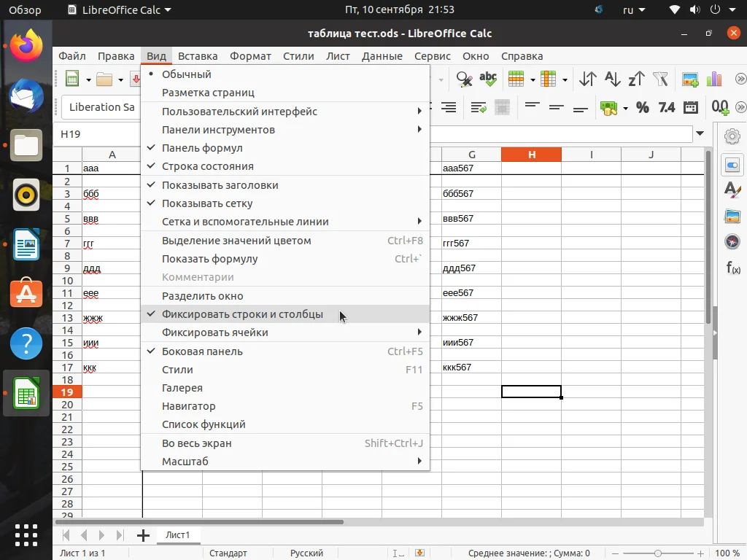
Task: Click the Insert Chart icon
Action: (713, 79)
